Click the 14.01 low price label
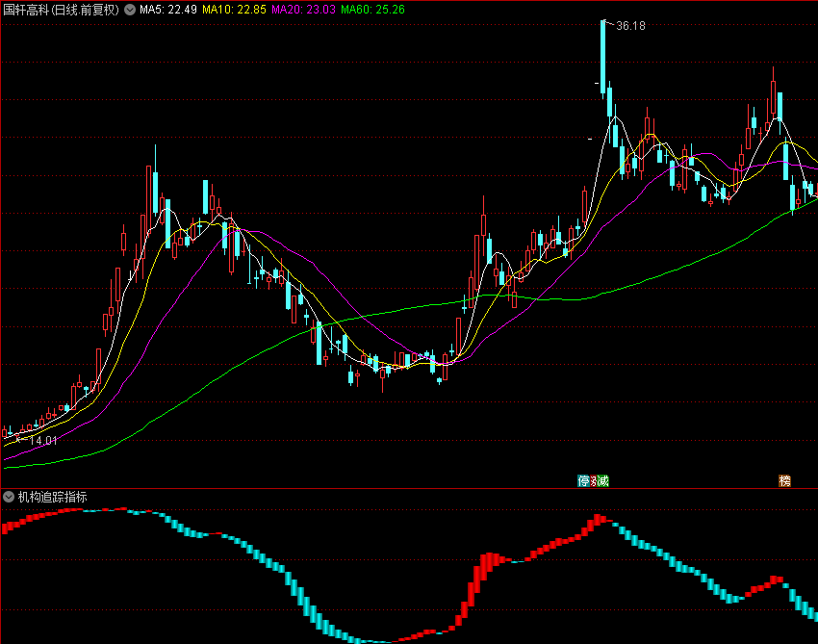This screenshot has width=818, height=644. (x=42, y=441)
